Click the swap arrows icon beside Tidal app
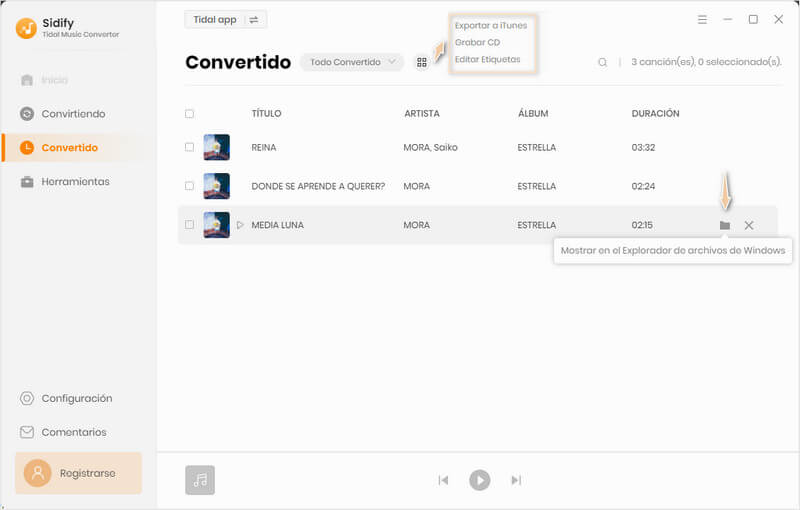The image size is (800, 510). click(x=254, y=20)
